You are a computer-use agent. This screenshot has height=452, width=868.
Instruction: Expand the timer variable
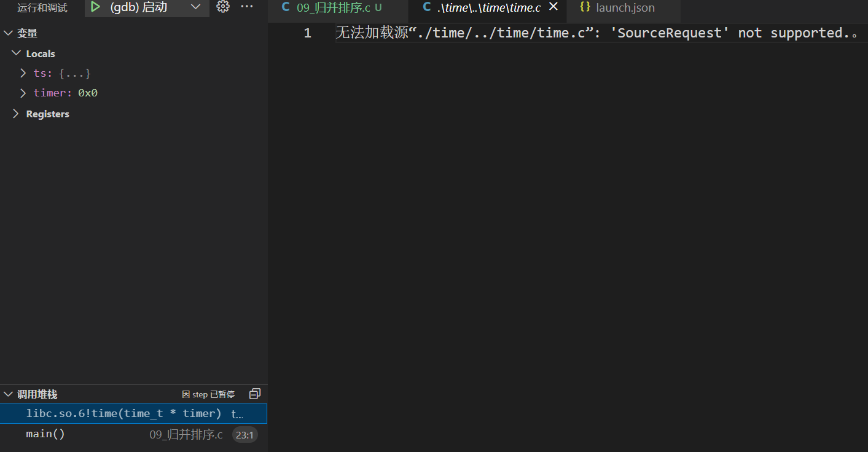point(23,93)
